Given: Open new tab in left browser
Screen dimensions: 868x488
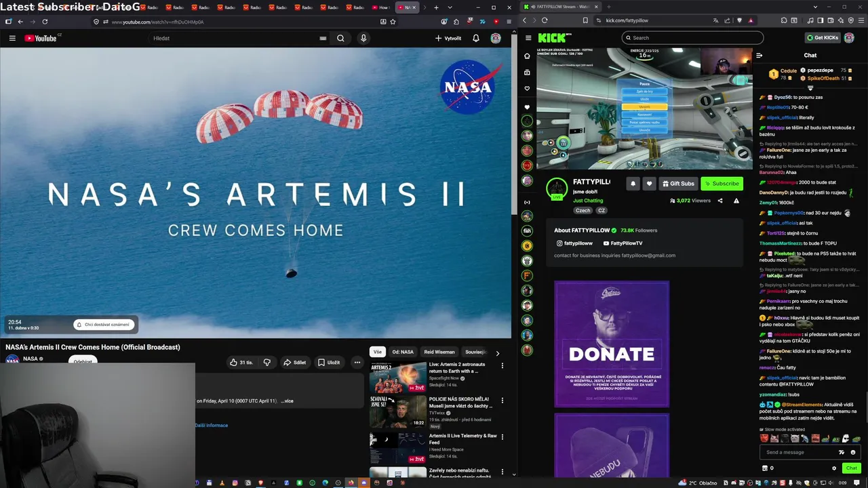Looking at the screenshot, I should point(436,7).
